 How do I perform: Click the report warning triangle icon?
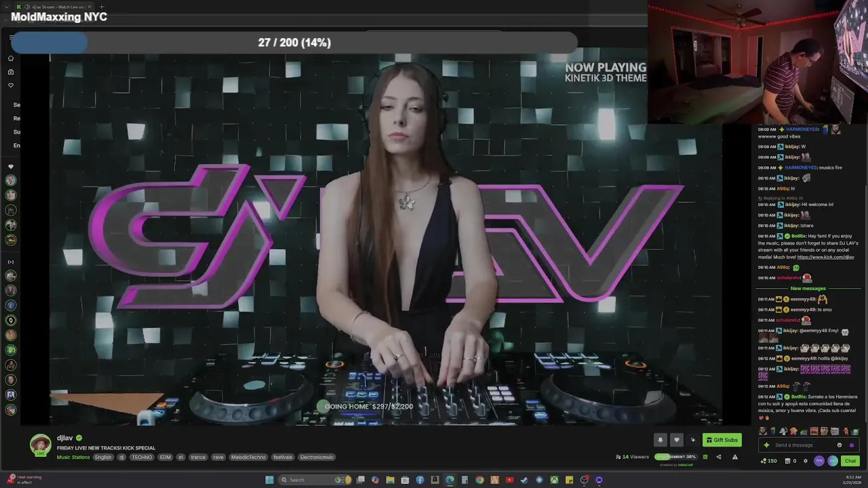point(734,457)
